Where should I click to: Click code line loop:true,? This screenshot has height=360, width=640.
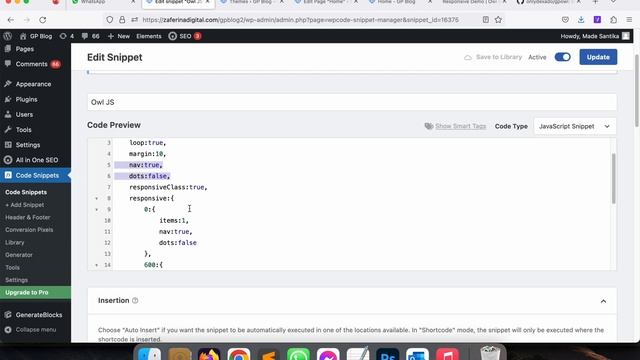coord(148,142)
